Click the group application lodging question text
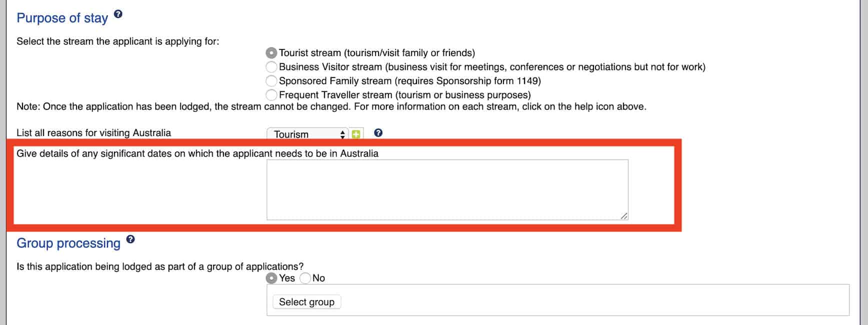Image resolution: width=868 pixels, height=325 pixels. pyautogui.click(x=160, y=266)
